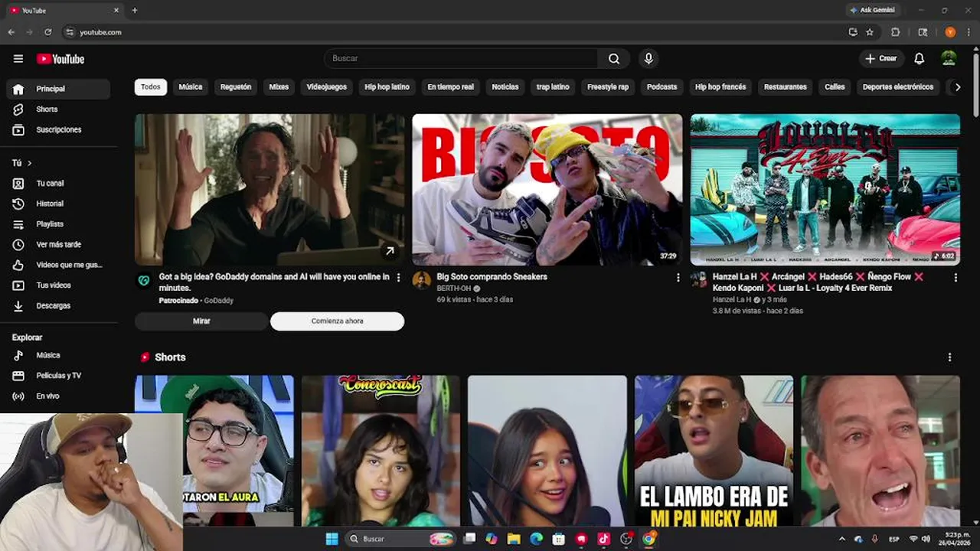Open the Chrome three-dot menu

coord(969,32)
